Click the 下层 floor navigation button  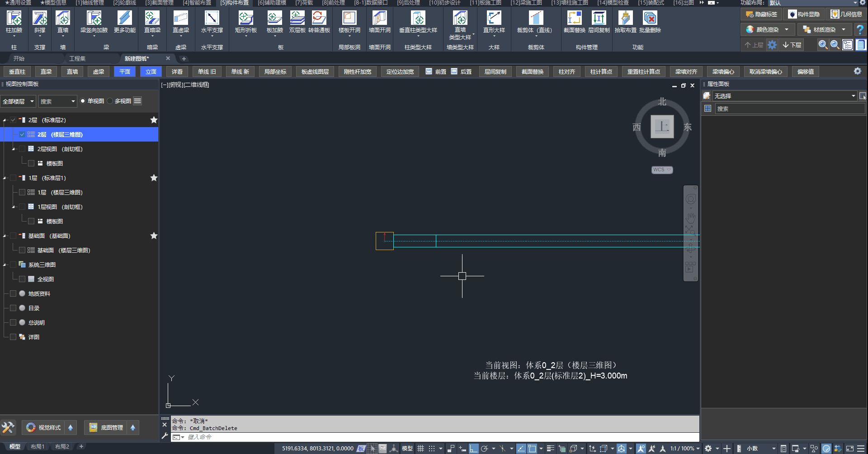[x=792, y=45]
